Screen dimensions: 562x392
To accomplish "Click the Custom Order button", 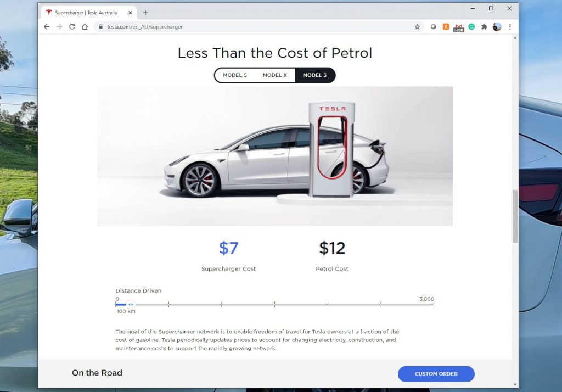I will tap(436, 374).
